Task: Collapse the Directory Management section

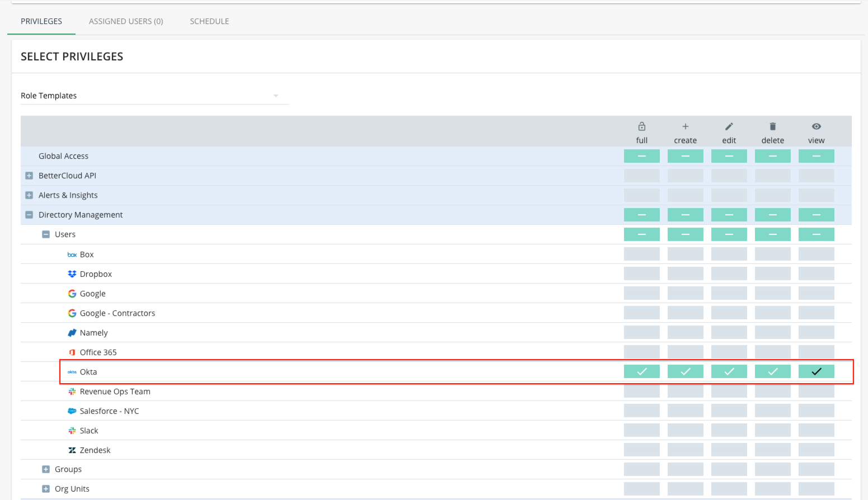Action: 29,214
